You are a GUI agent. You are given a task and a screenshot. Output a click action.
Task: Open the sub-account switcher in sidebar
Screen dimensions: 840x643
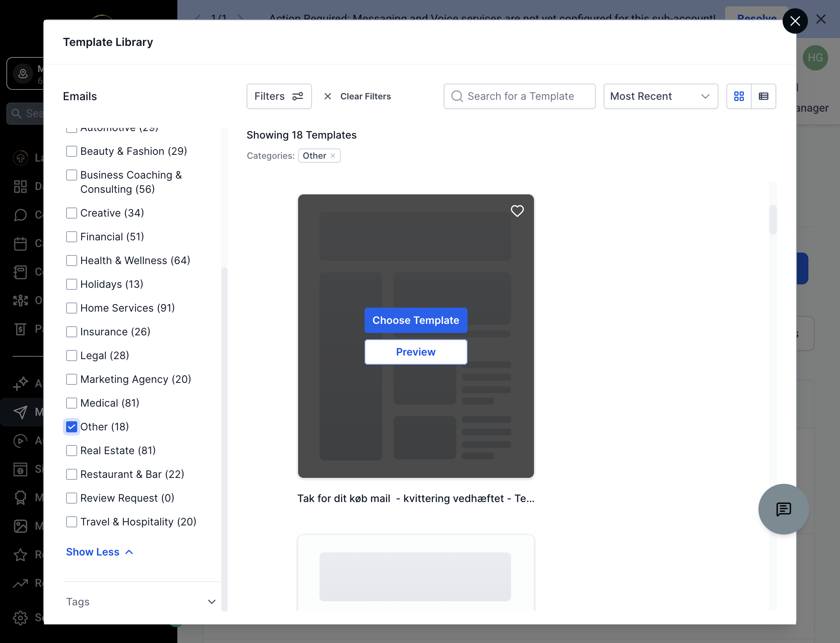click(25, 74)
